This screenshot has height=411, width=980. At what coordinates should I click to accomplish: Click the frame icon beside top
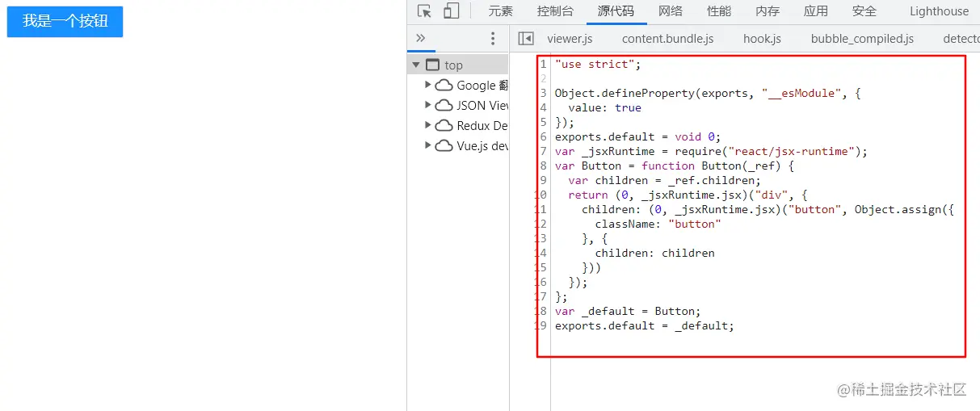[x=432, y=65]
